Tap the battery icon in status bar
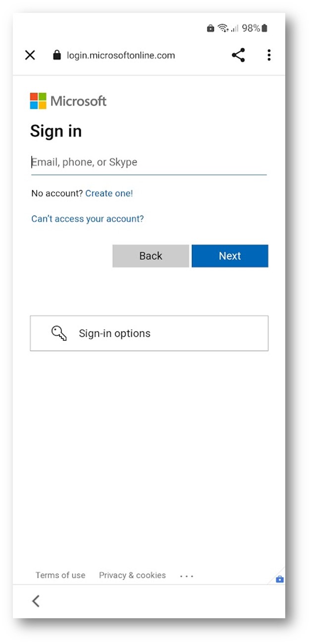 tap(264, 28)
